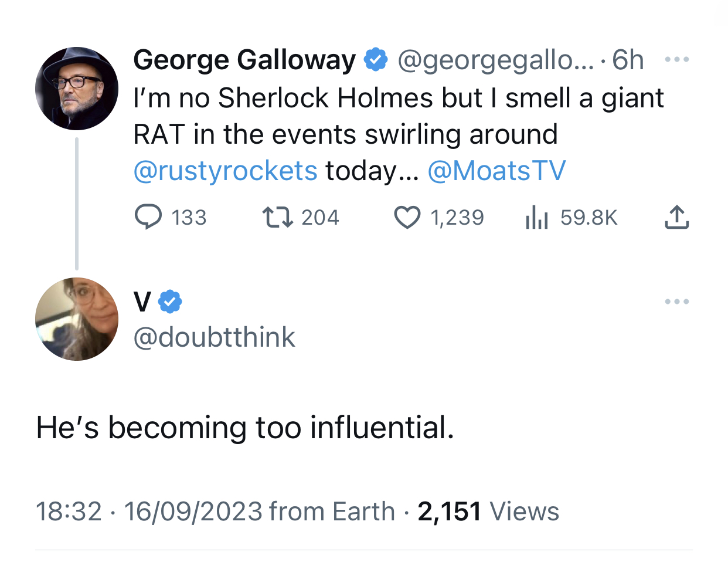Open the @doubtthink handle
728x562 pixels.
[x=214, y=337]
